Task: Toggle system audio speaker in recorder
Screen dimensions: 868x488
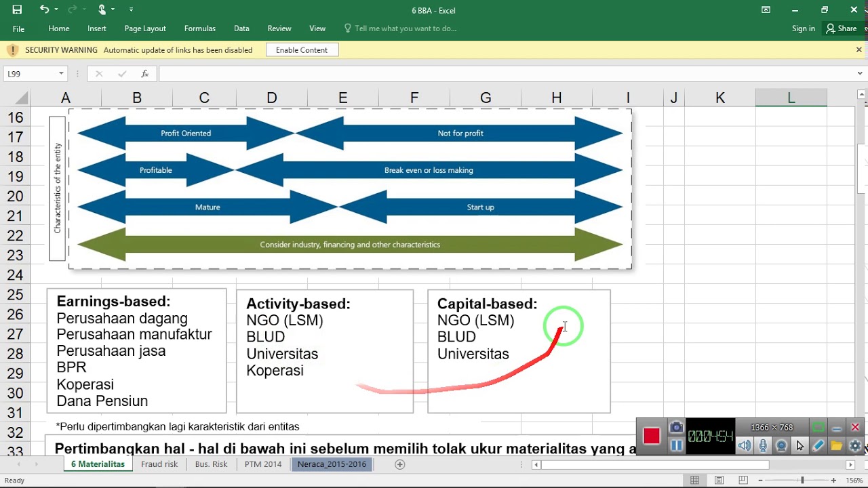Action: click(x=745, y=445)
